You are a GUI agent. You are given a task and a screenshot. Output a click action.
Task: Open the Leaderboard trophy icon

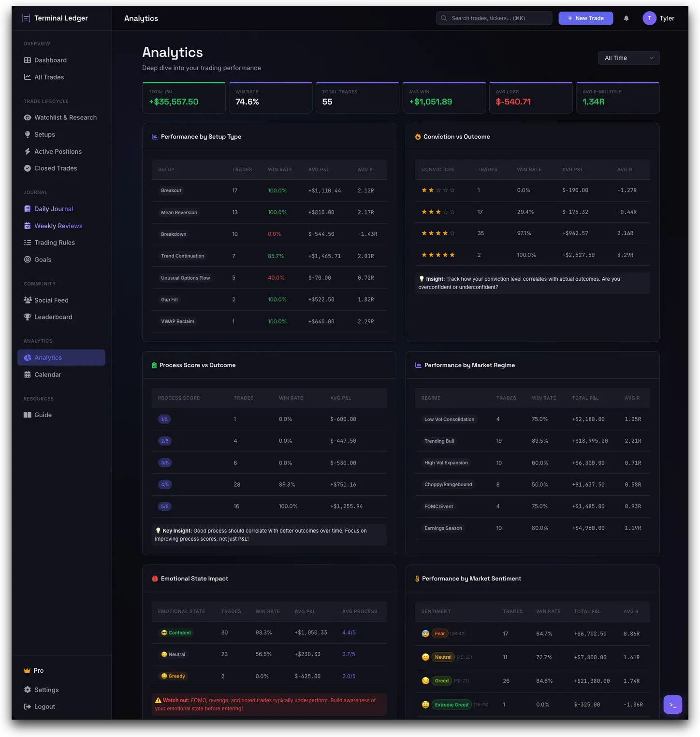coord(27,317)
